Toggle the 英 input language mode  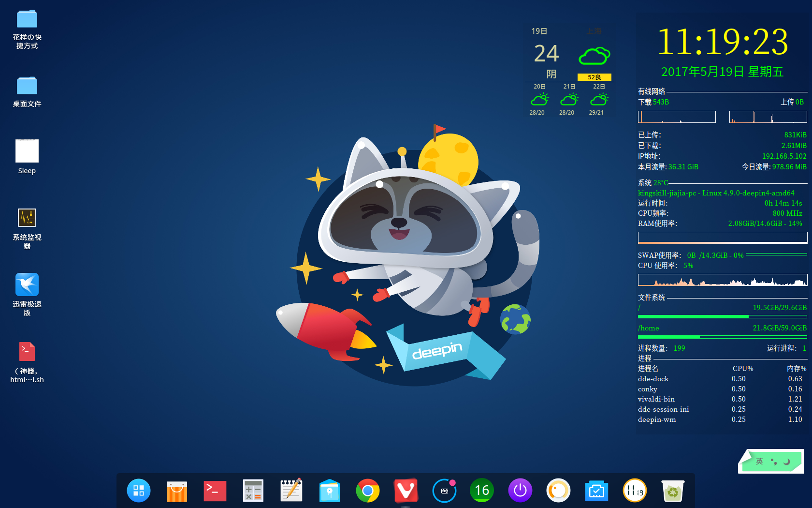point(759,462)
